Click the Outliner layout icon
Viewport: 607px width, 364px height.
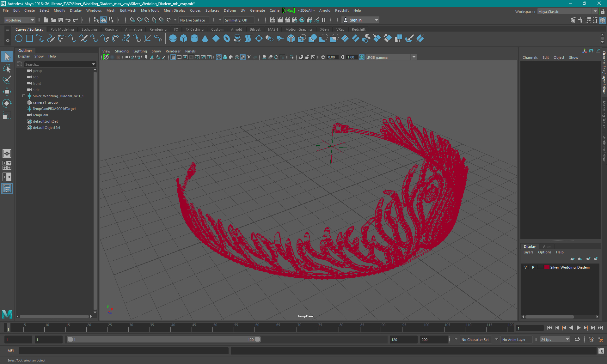(x=7, y=189)
